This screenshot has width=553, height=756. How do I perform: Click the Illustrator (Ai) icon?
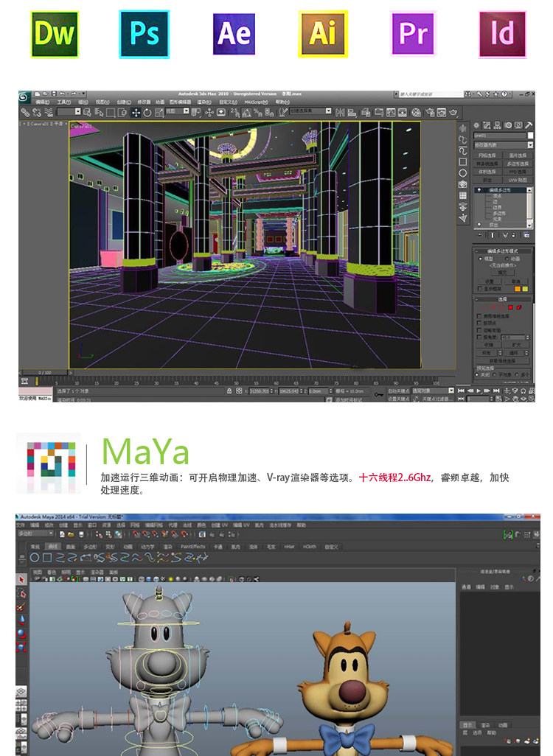pyautogui.click(x=323, y=34)
